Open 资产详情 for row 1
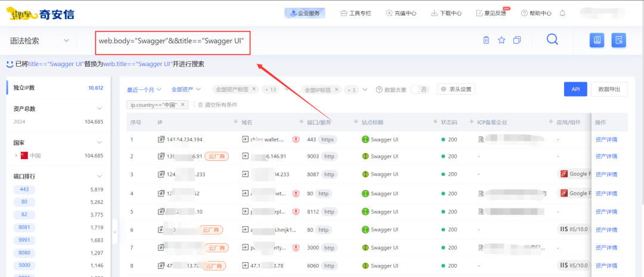This screenshot has height=277, width=644. [x=606, y=139]
